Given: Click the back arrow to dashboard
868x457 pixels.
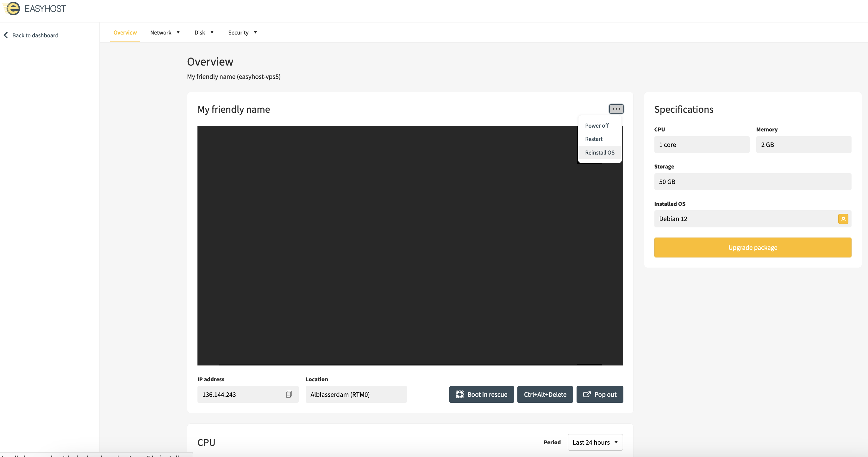Looking at the screenshot, I should point(6,35).
